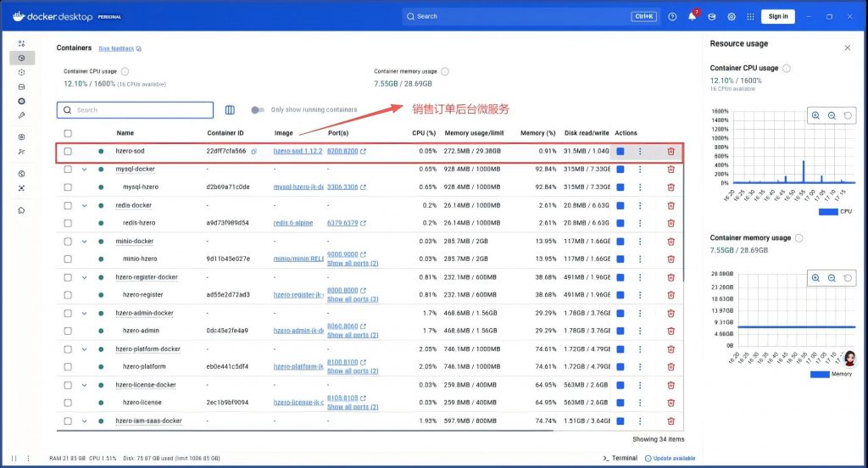Delete the hzero-sod container via trash icon
This screenshot has width=868, height=468.
(670, 152)
